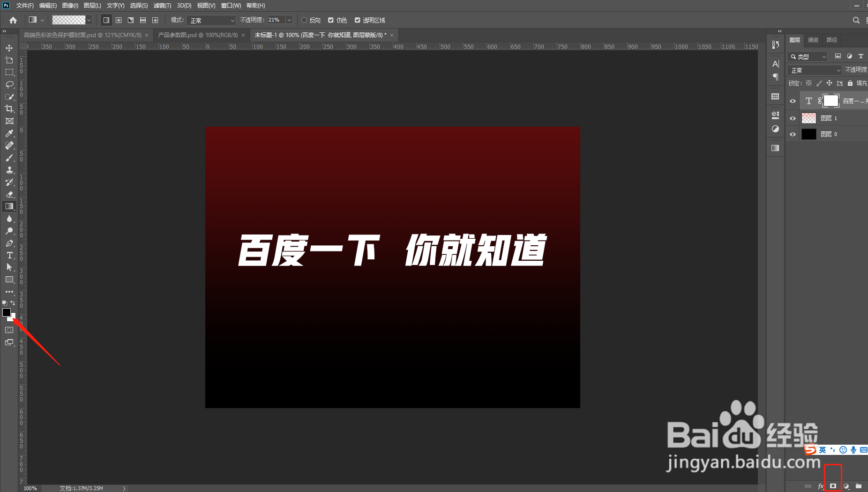Viewport: 868px width, 492px height.
Task: Open the 文件(F) menu
Action: tap(25, 6)
